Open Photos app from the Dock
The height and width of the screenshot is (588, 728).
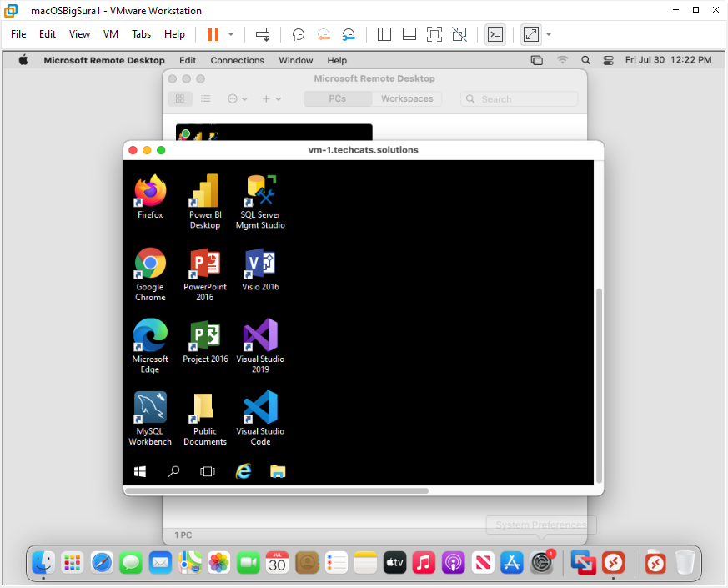click(218, 563)
